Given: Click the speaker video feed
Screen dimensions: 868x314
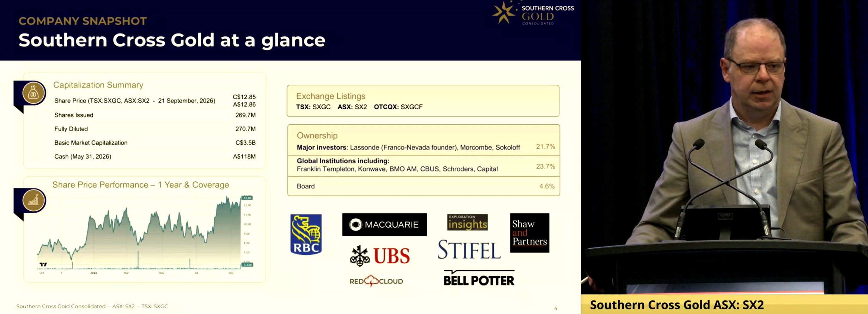Looking at the screenshot, I should (x=724, y=147).
